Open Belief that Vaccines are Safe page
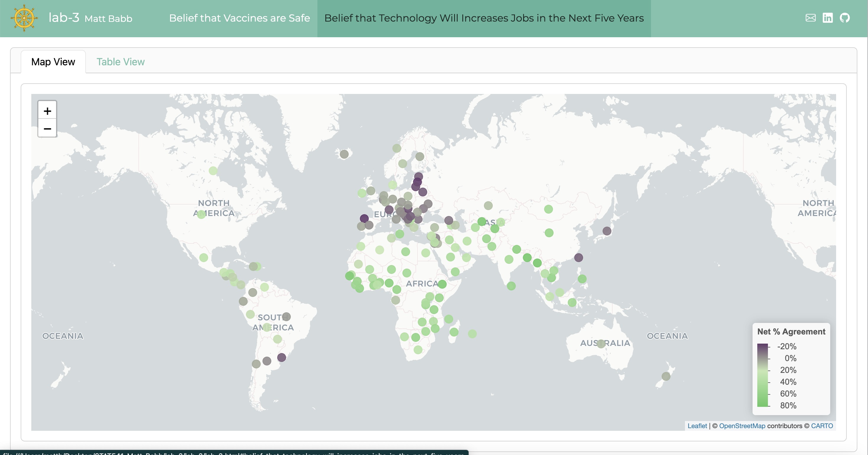This screenshot has height=455, width=868. (x=239, y=18)
